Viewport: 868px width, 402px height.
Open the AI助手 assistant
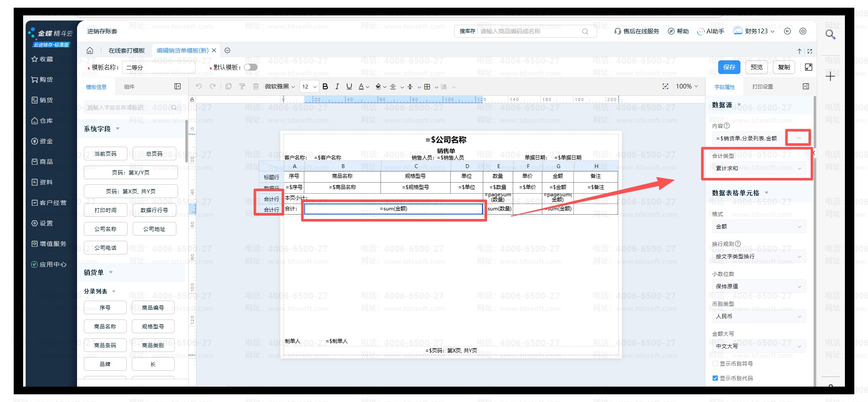click(711, 31)
